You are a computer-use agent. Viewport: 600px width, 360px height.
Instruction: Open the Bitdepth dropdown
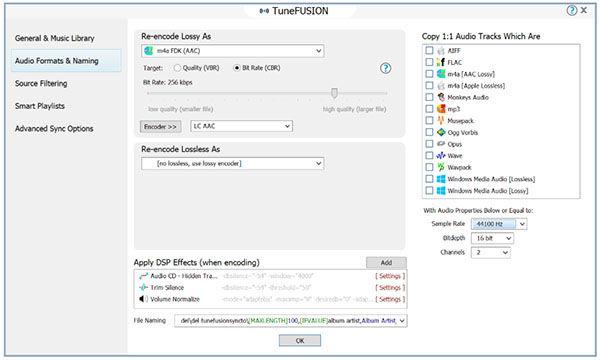point(492,238)
